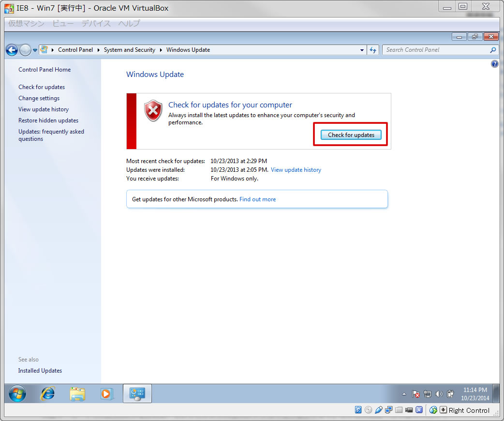Click VirtualBox CPU virtualization status icon
The height and width of the screenshot is (421, 504).
pyautogui.click(x=419, y=410)
